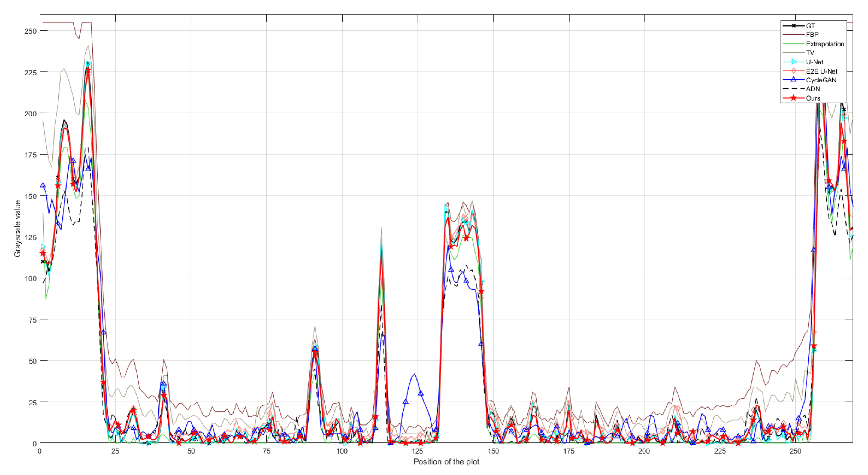Click the 'Position of the plot' axis label
This screenshot has height=475, width=868.
tap(446, 462)
